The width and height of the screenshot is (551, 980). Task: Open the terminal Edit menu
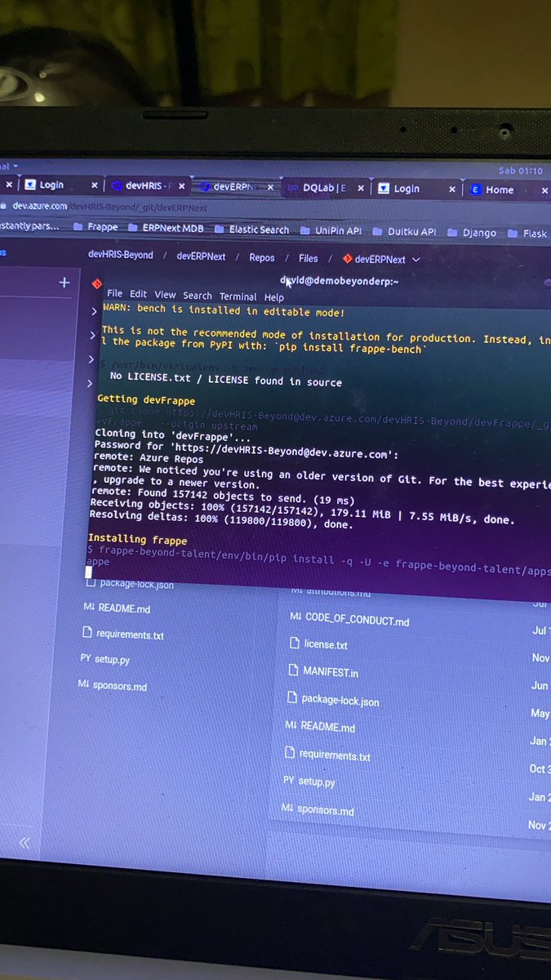[138, 294]
